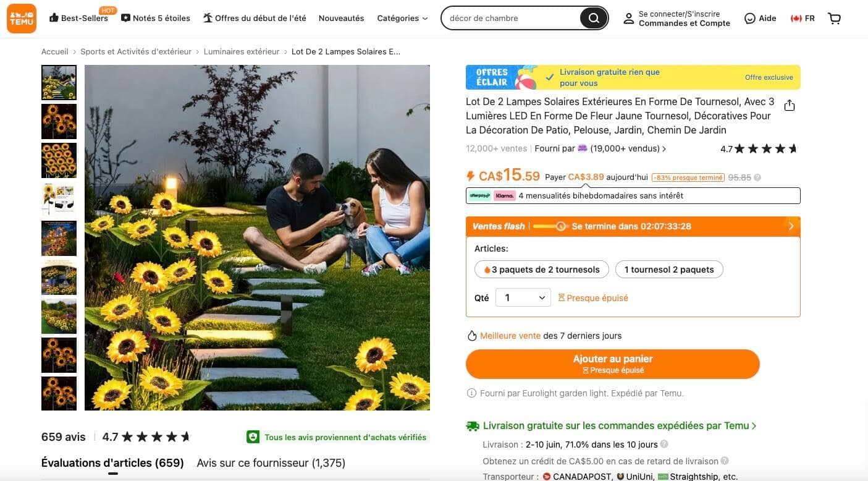Add the item with Ajouter au panier
868x481 pixels.
click(x=612, y=364)
